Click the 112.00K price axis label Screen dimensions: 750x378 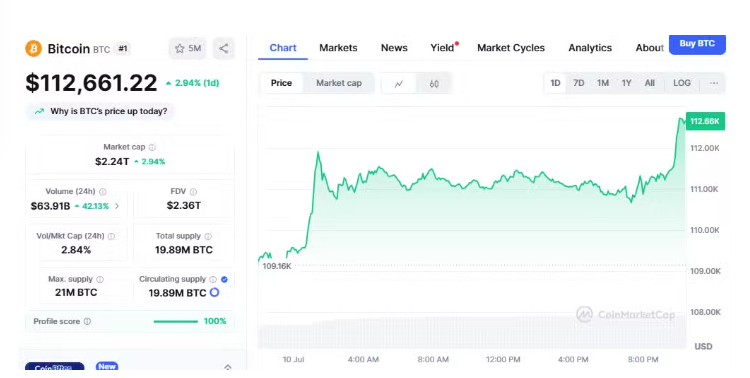(705, 148)
